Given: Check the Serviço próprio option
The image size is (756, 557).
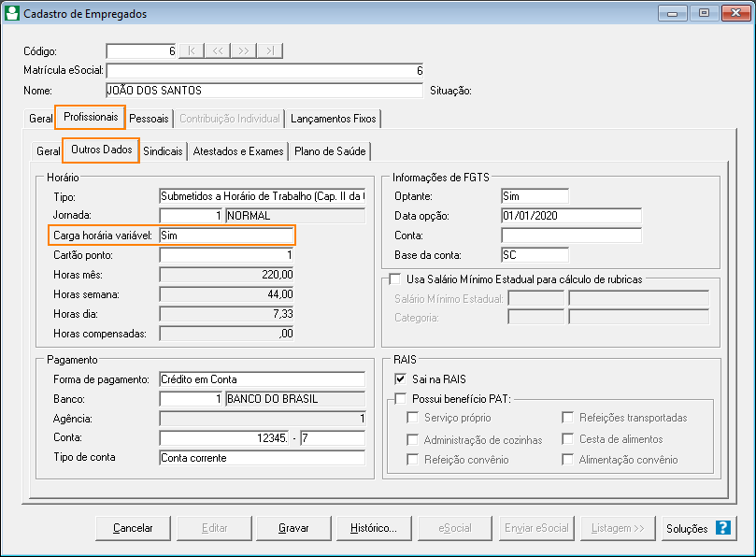Looking at the screenshot, I should coord(414,417).
